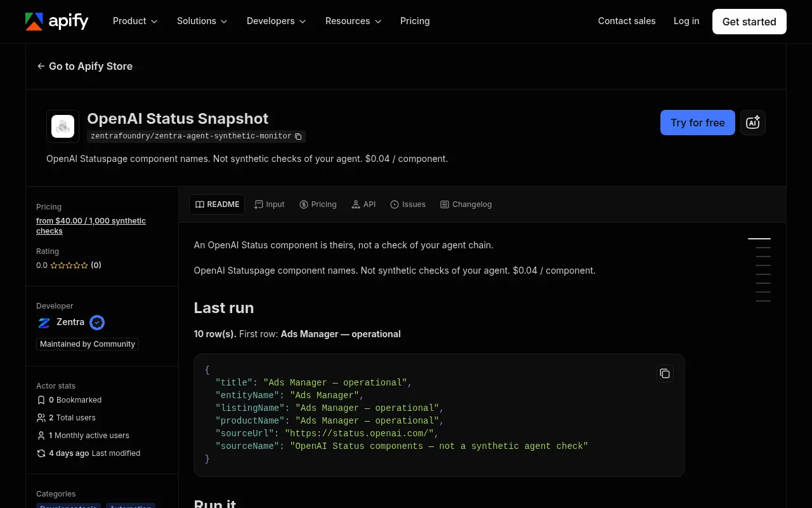The height and width of the screenshot is (508, 812).
Task: Open the AI assistant icon button
Action: click(x=753, y=123)
